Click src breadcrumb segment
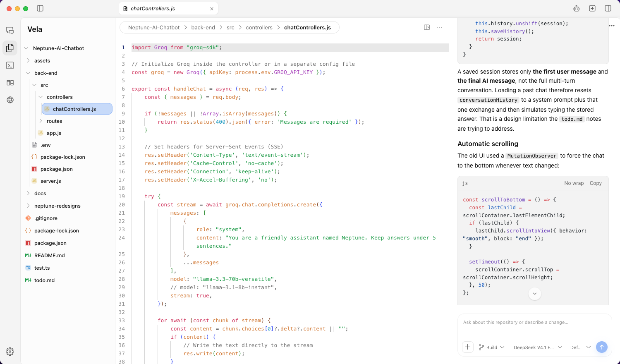This screenshot has width=620, height=364. coord(230,27)
